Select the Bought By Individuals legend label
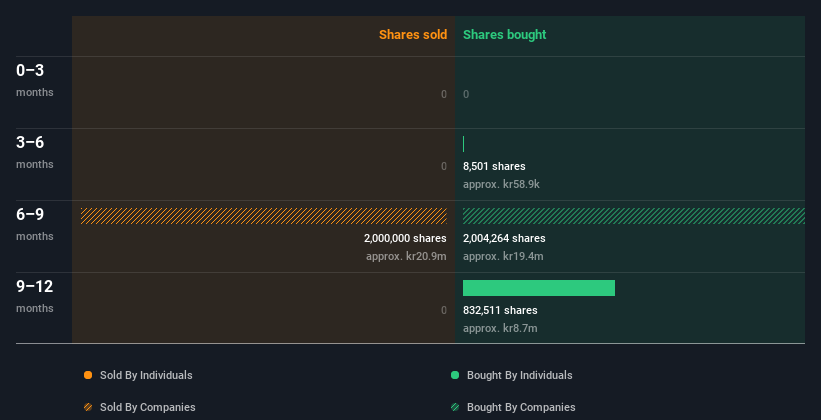The width and height of the screenshot is (821, 420). click(x=519, y=375)
